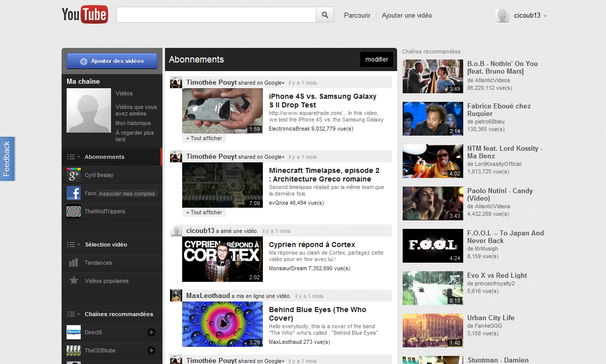Expand the Chaînes recommandées list menu arrow
The width and height of the screenshot is (606, 364).
tap(74, 314)
